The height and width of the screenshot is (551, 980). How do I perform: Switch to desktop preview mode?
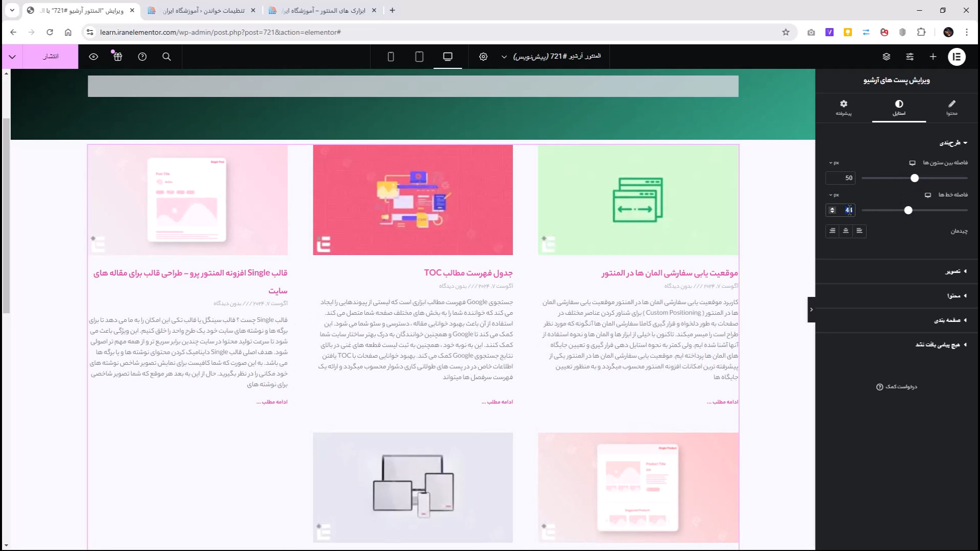pyautogui.click(x=448, y=57)
